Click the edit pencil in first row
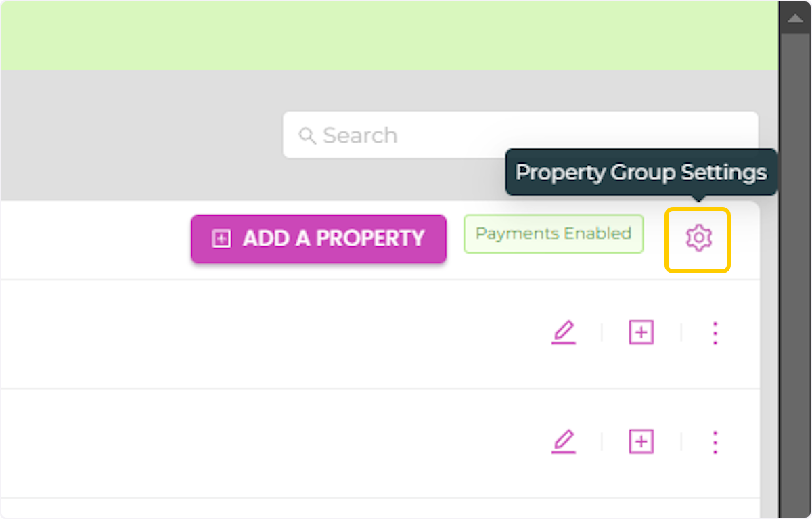This screenshot has width=812, height=519. coord(563,332)
